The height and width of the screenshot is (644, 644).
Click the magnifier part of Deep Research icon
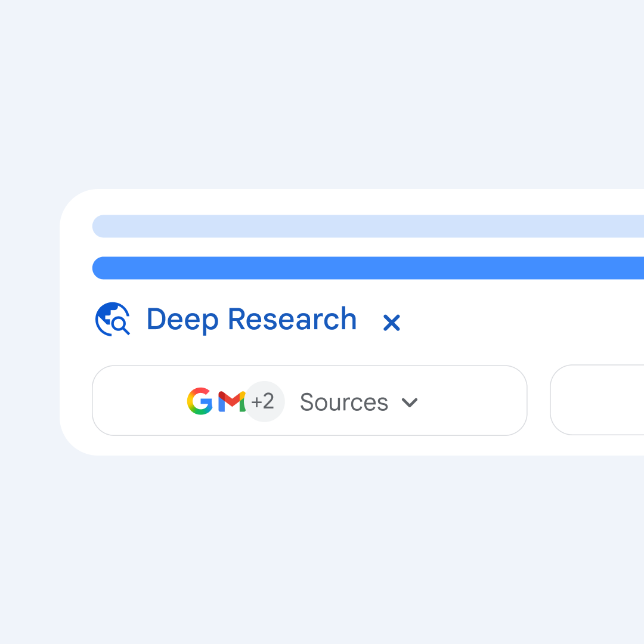pos(120,326)
